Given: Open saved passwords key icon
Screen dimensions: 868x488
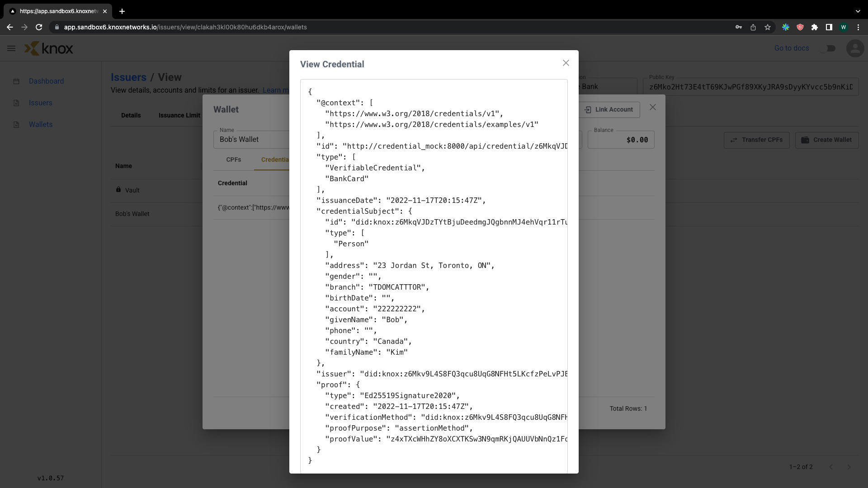Looking at the screenshot, I should (x=738, y=27).
